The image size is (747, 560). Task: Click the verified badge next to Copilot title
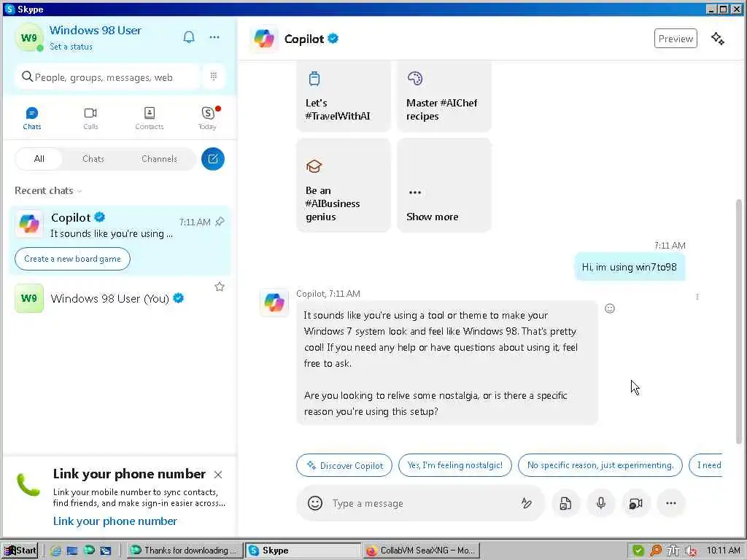click(x=333, y=39)
